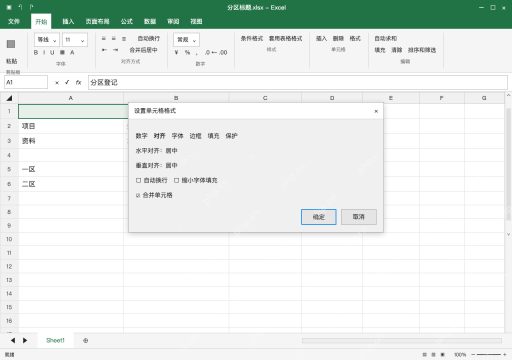512x360 pixels.
Task: Click the decimal places .0←.00 control
Action: (x=216, y=52)
